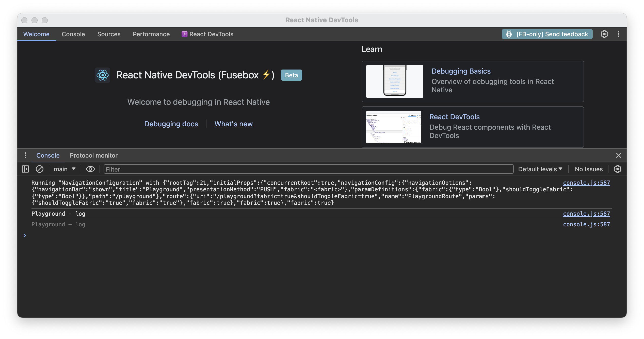Open the main context dropdown
644x339 pixels.
[65, 169]
